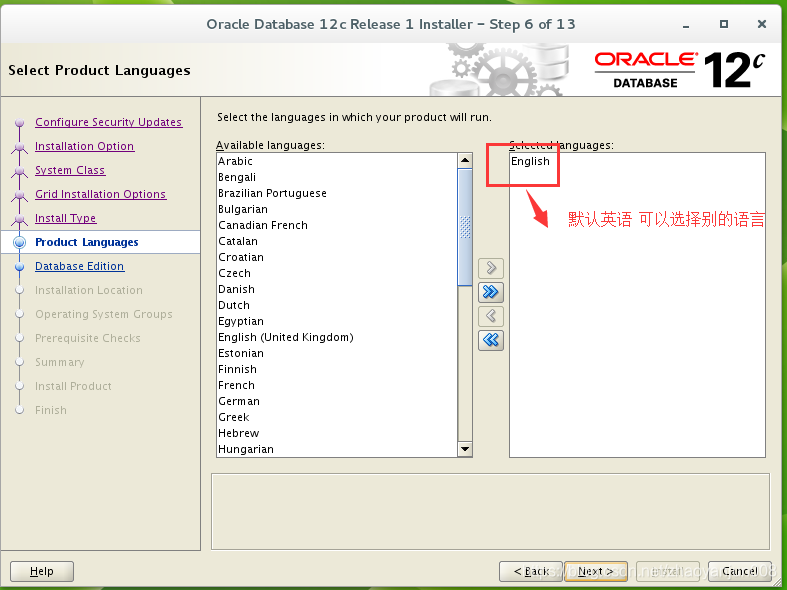The width and height of the screenshot is (787, 590).
Task: Open the System Class step
Action: point(70,170)
